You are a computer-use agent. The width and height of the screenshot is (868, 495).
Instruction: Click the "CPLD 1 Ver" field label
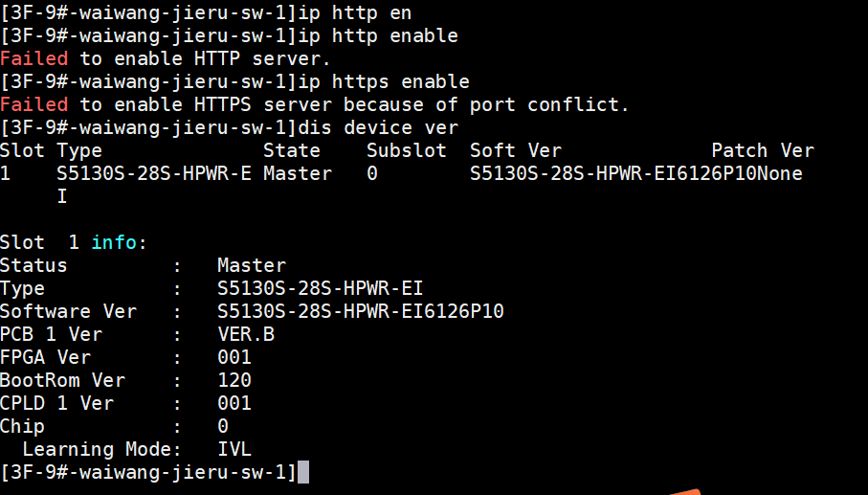[x=56, y=403]
